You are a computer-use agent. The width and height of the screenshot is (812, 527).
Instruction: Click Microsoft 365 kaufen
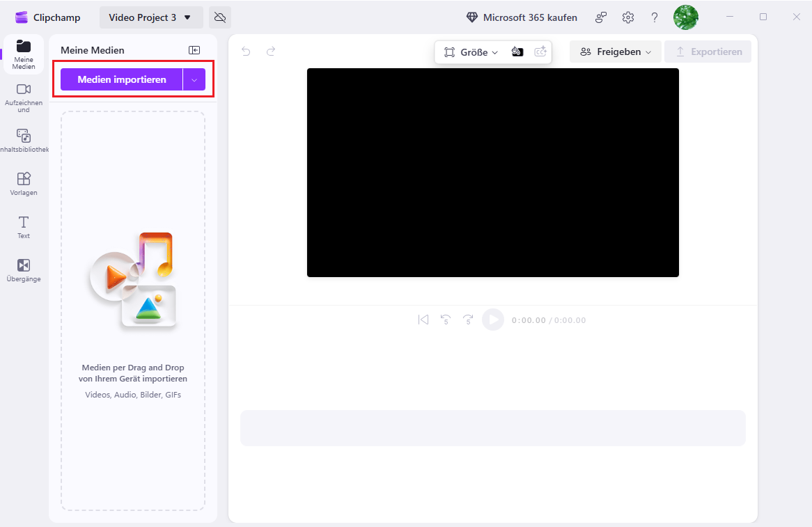pos(522,17)
